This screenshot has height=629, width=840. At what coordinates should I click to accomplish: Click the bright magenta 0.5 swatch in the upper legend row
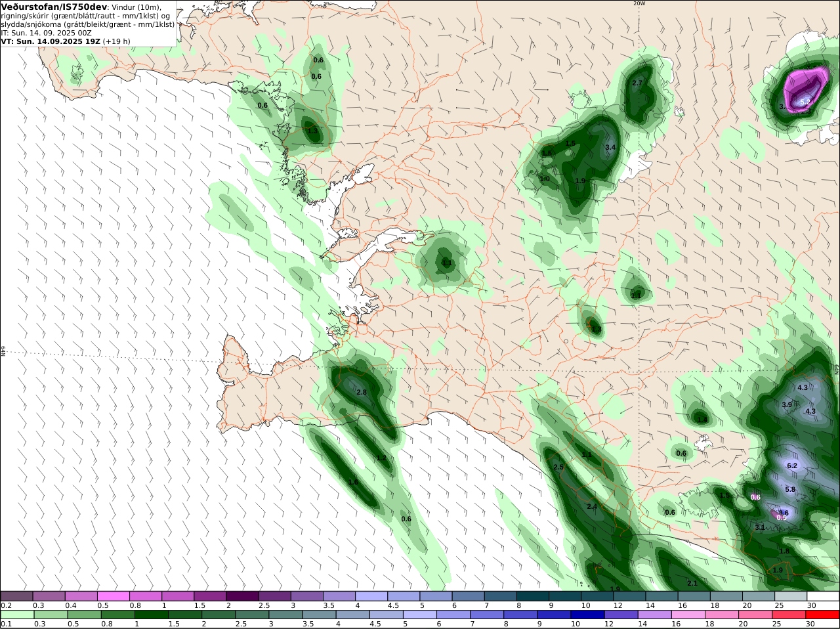click(114, 596)
